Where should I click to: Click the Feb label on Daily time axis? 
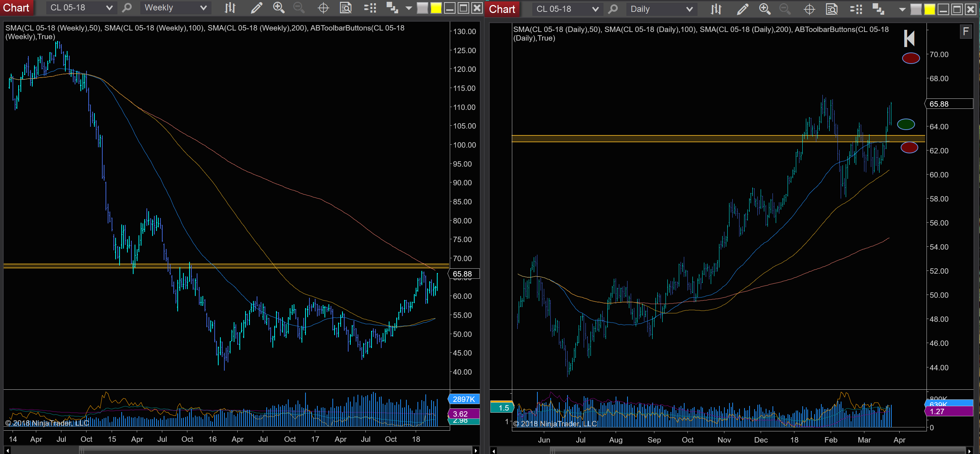pyautogui.click(x=831, y=440)
